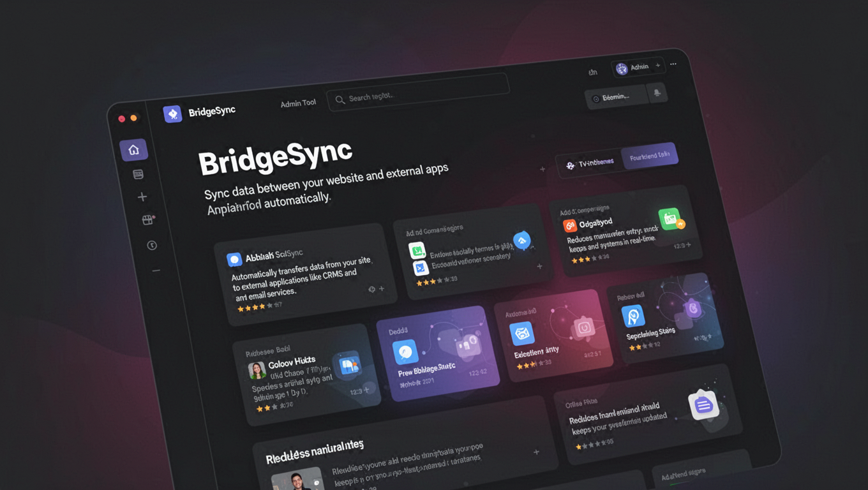Set the star rating on the SatSync card
Screen dimensions: 868x490
click(255, 306)
